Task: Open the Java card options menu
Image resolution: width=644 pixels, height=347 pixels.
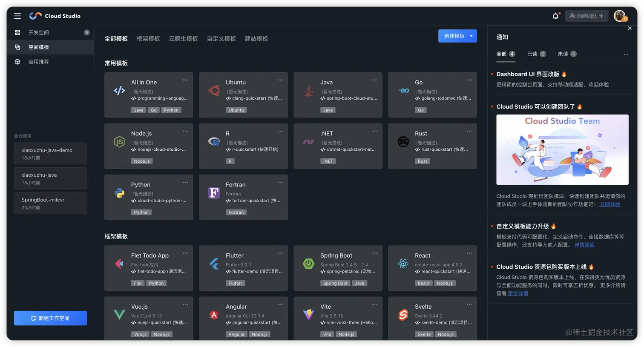Action: click(375, 80)
